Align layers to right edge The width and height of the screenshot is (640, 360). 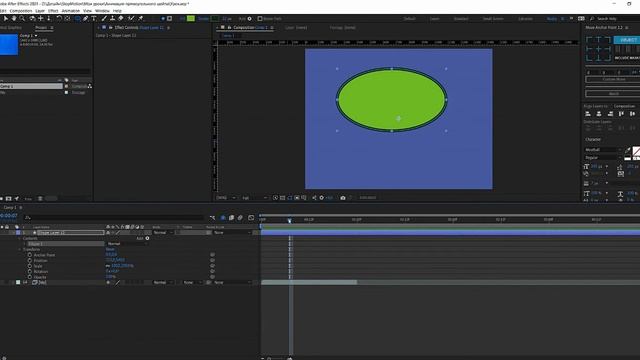pyautogui.click(x=610, y=114)
